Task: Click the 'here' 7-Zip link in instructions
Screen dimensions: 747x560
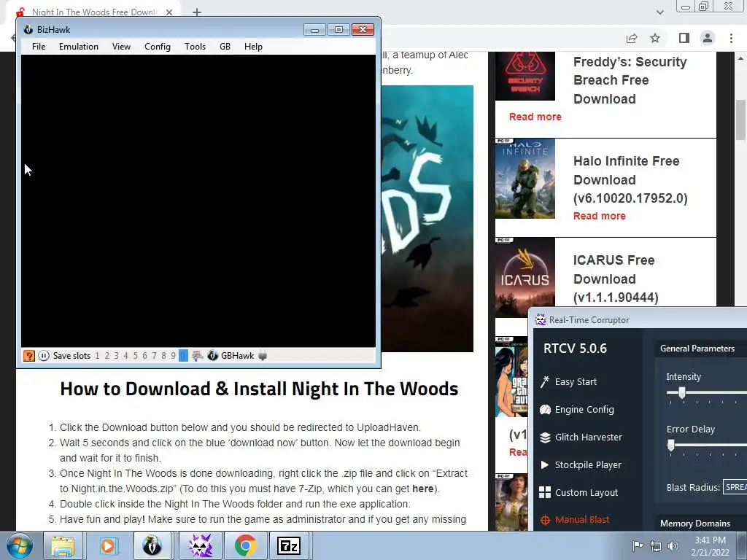Action: pos(422,489)
